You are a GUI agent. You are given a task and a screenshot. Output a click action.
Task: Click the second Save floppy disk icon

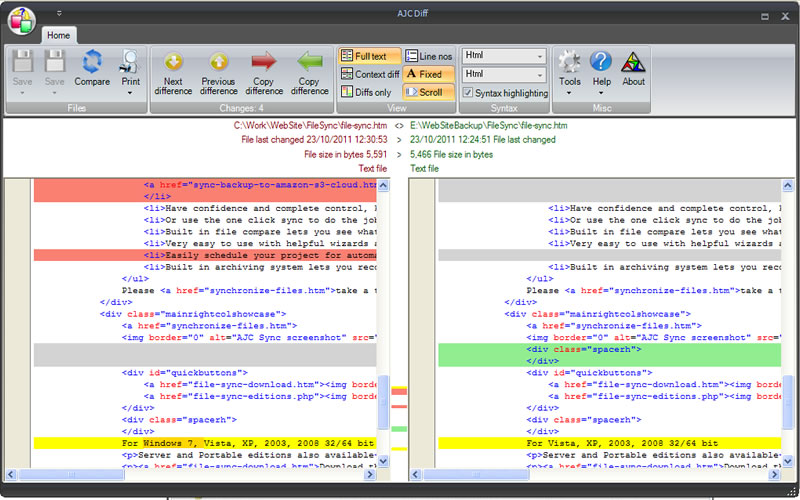[x=55, y=62]
